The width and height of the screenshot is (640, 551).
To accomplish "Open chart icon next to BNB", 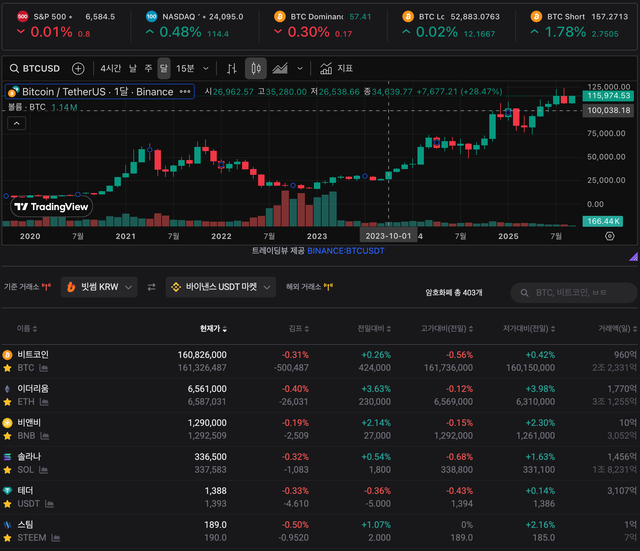I will [x=45, y=436].
